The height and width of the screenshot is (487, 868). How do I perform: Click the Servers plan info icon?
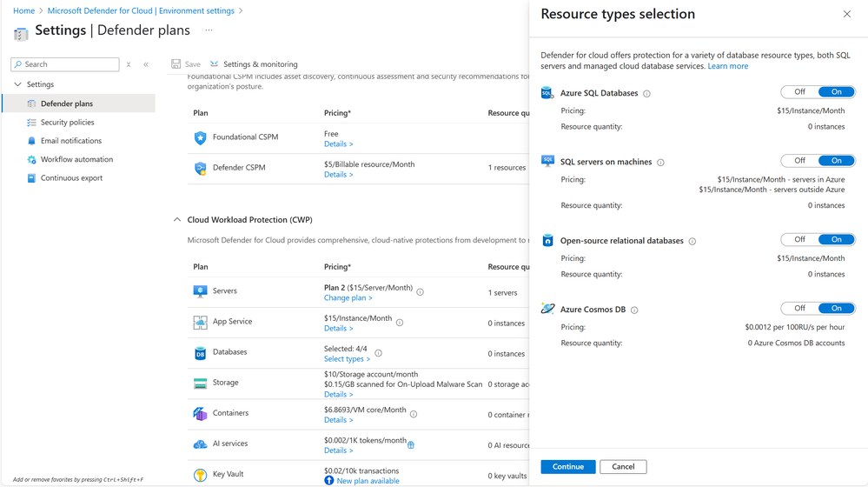pos(421,292)
